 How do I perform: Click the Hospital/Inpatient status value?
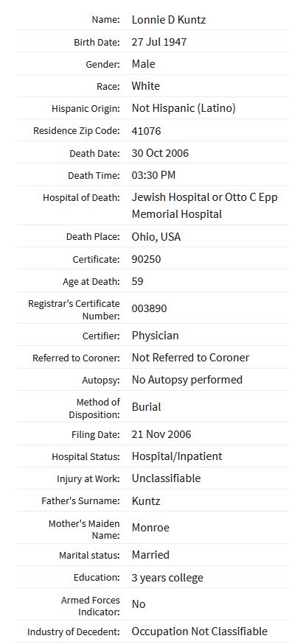177,457
